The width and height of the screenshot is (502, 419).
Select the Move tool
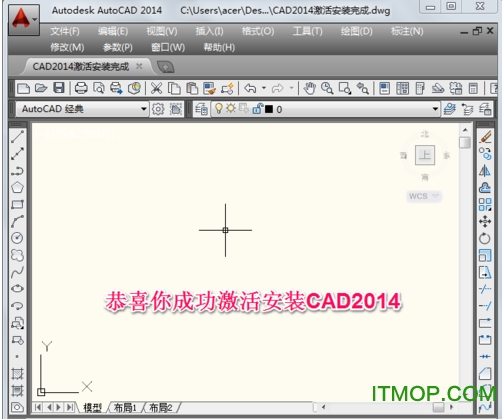(485, 221)
